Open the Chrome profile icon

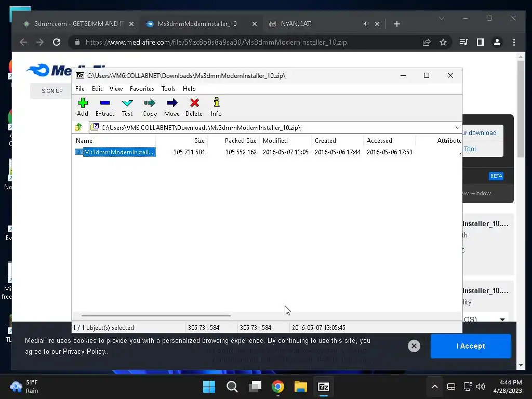click(x=497, y=42)
